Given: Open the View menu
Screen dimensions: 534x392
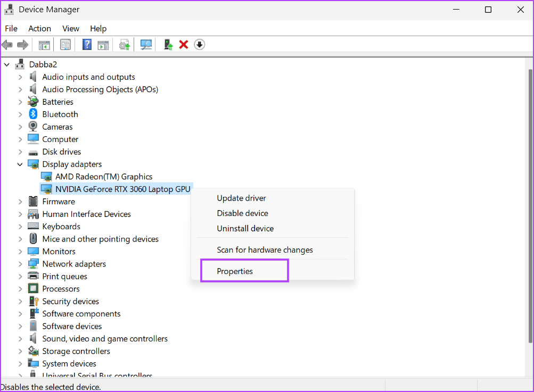Looking at the screenshot, I should [x=70, y=28].
